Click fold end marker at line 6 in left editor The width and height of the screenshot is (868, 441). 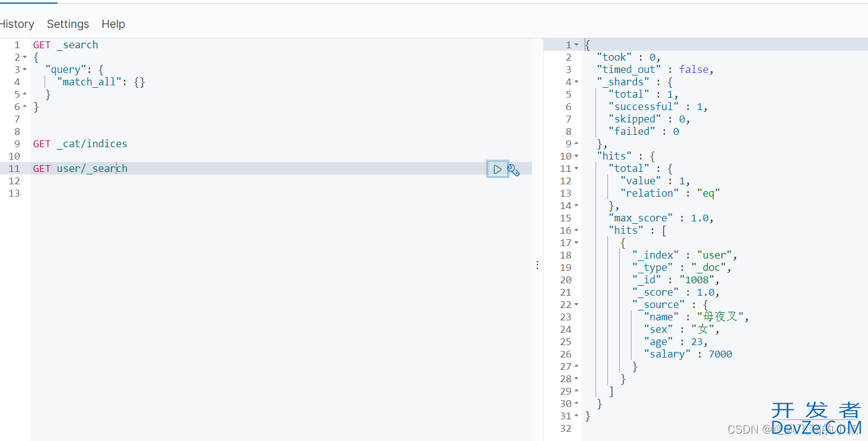coord(25,106)
